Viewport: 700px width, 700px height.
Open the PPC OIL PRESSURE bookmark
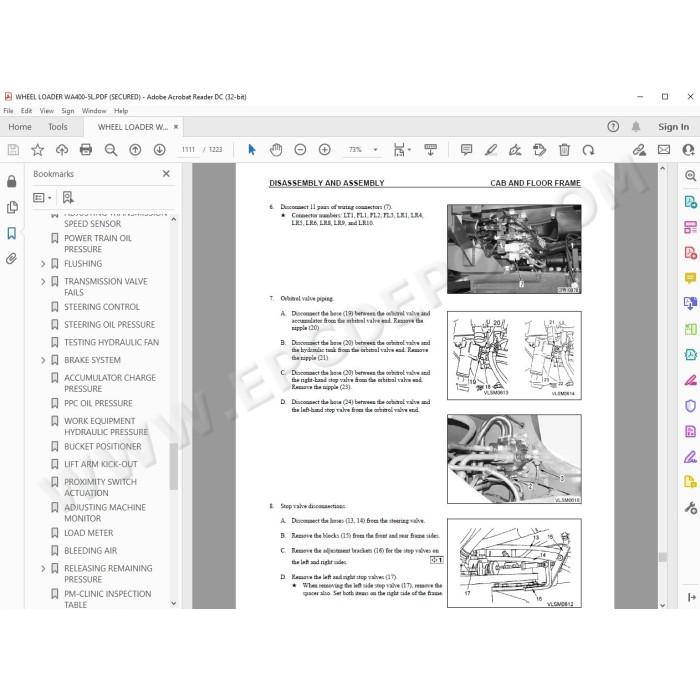(98, 403)
